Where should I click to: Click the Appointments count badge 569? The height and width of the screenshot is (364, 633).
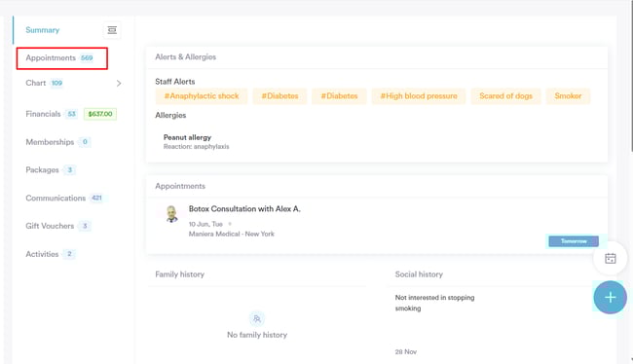coord(87,58)
